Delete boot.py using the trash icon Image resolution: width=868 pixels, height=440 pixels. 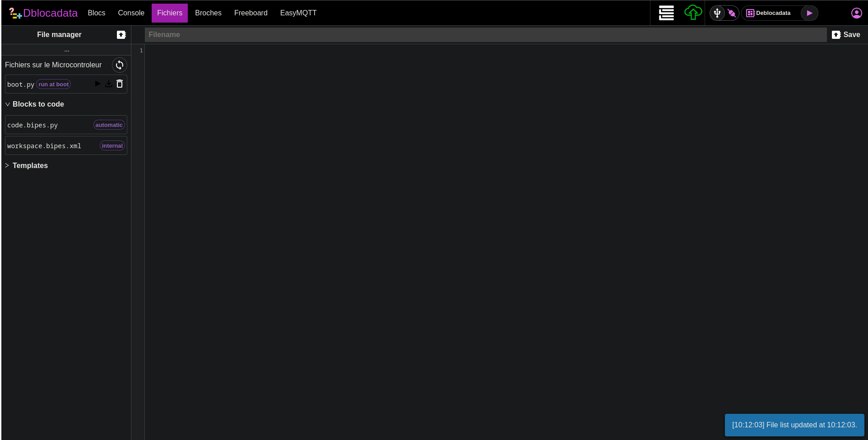pos(120,84)
